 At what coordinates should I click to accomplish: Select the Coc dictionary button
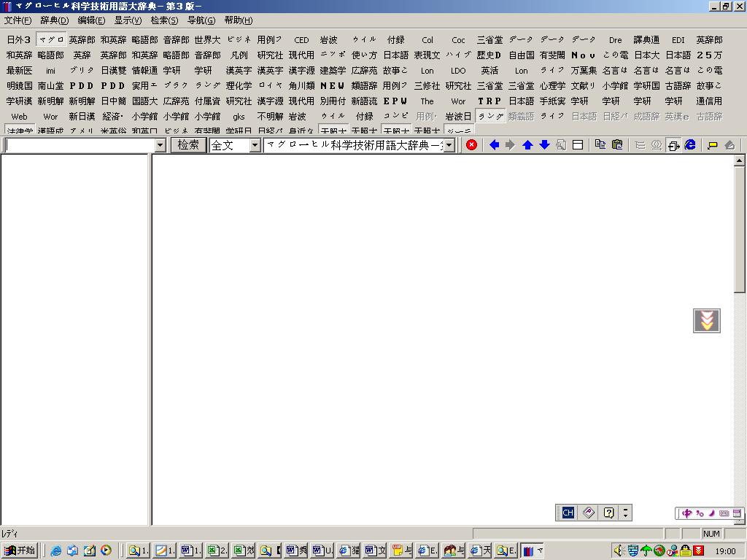458,39
